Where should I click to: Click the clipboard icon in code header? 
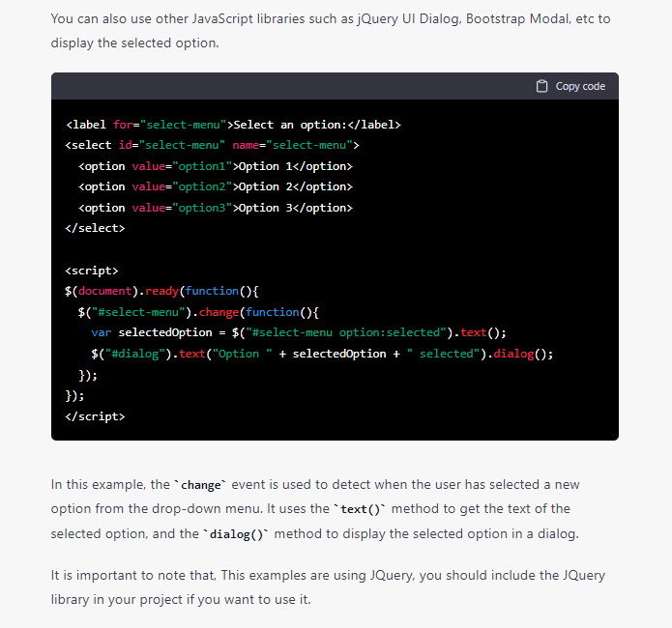[x=541, y=86]
